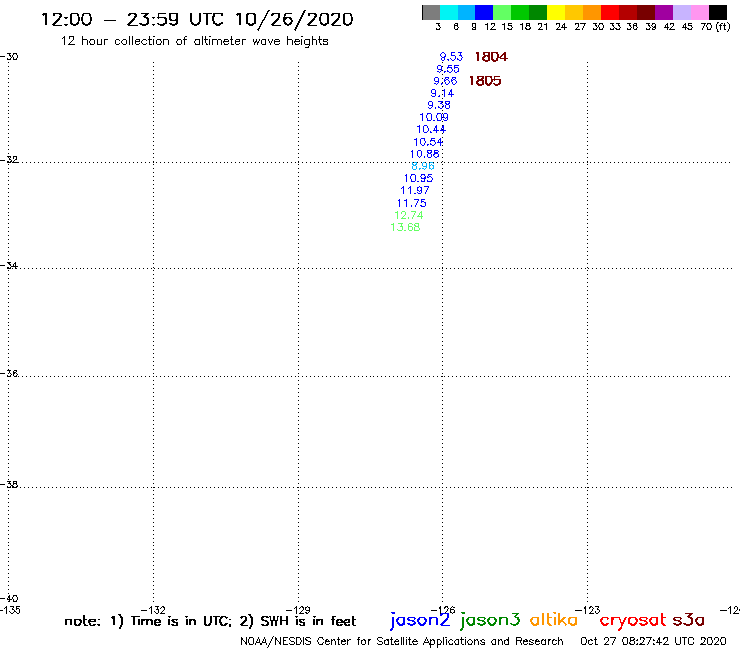Click the wave height value 9.53
The height and width of the screenshot is (650, 740).
click(451, 57)
